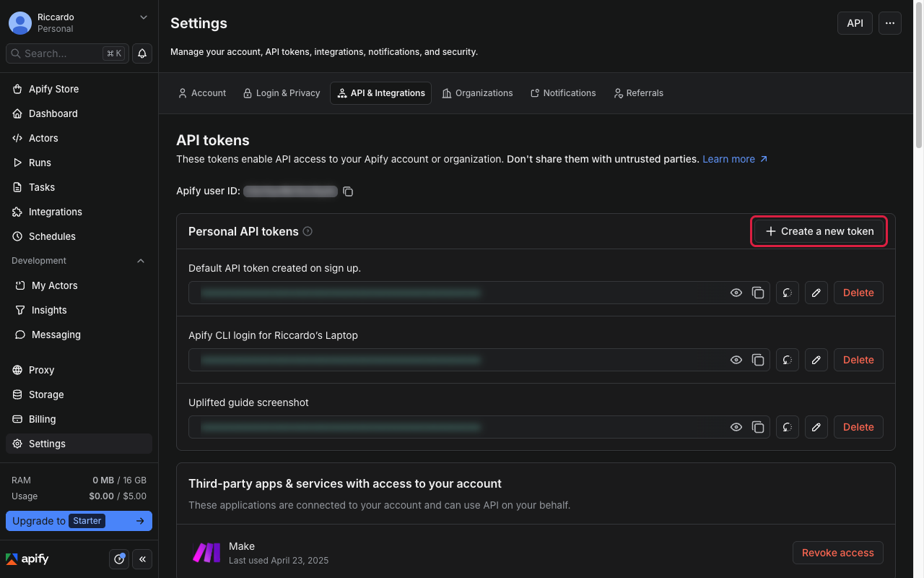Viewport: 924px width, 578px height.
Task: Copy the Apify user ID
Action: coord(348,191)
